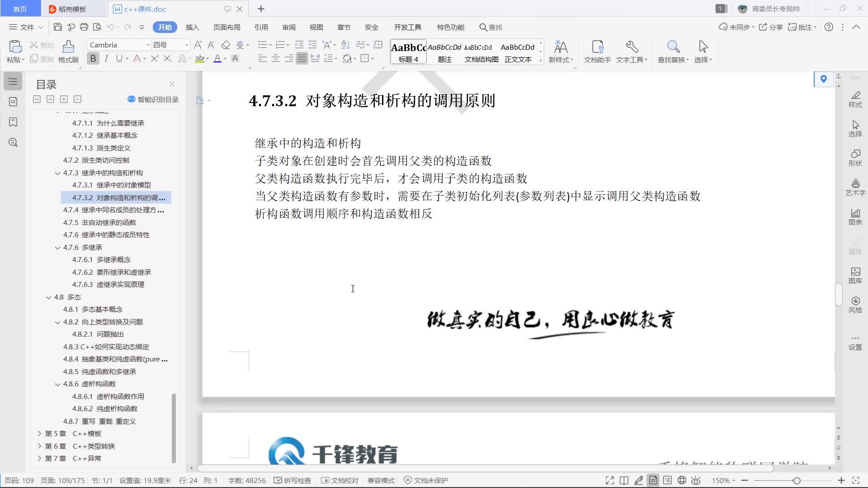Open 文字工具 menu

(x=632, y=52)
